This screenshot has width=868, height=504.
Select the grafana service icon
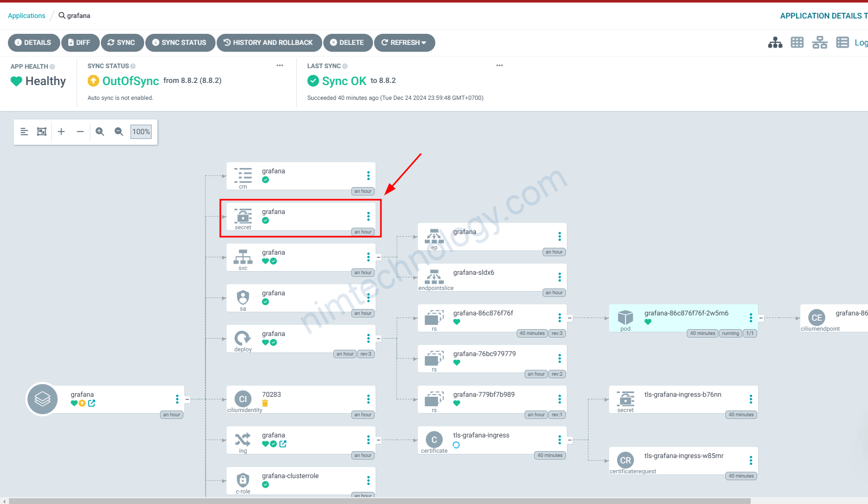tap(243, 257)
